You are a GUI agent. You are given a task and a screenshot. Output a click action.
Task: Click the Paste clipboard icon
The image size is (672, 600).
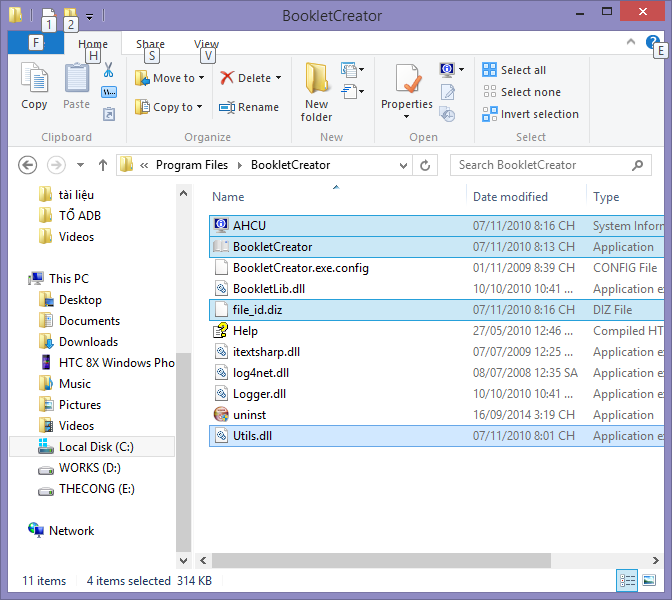tap(77, 78)
